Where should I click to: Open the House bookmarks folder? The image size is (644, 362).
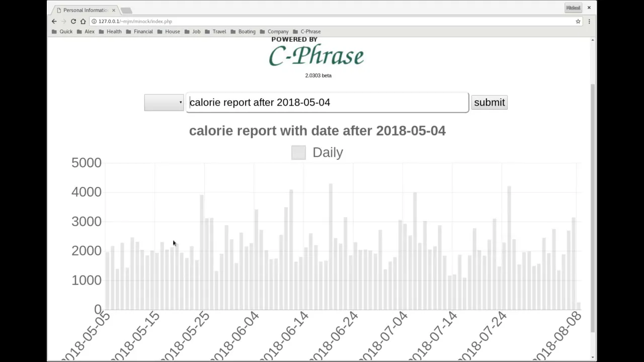pyautogui.click(x=169, y=31)
